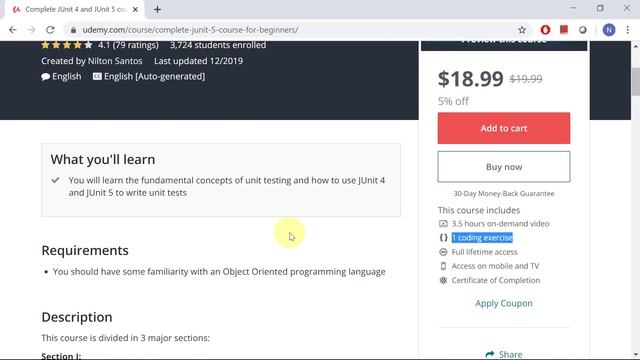The width and height of the screenshot is (640, 360).
Task: Click the checkmark beside the learning objective
Action: [56, 180]
